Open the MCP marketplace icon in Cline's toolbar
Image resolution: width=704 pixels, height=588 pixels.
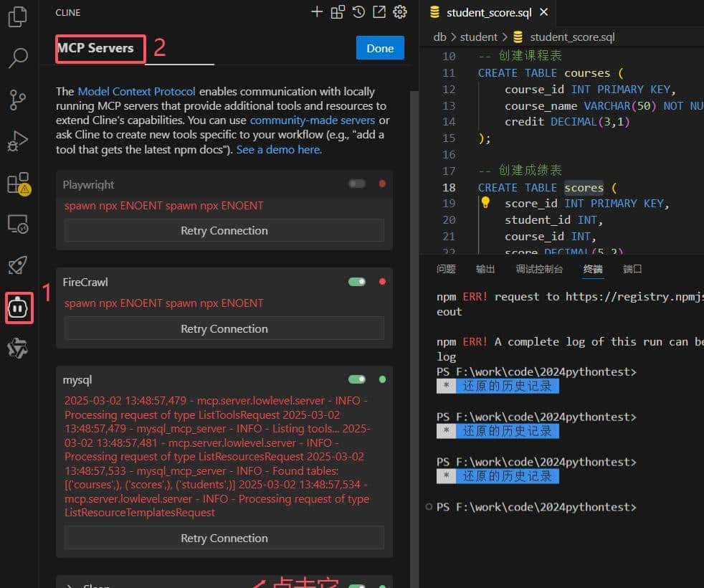coord(337,11)
